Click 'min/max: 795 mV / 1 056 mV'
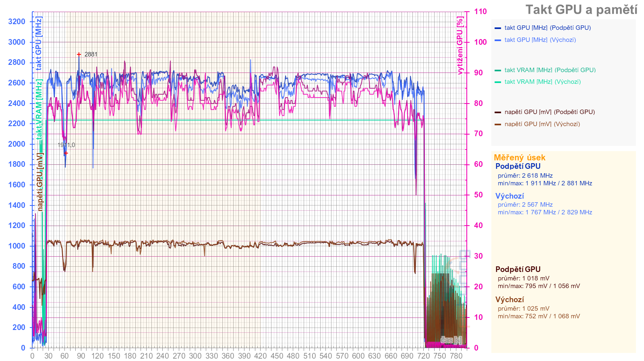The width and height of the screenshot is (644, 361). point(539,286)
